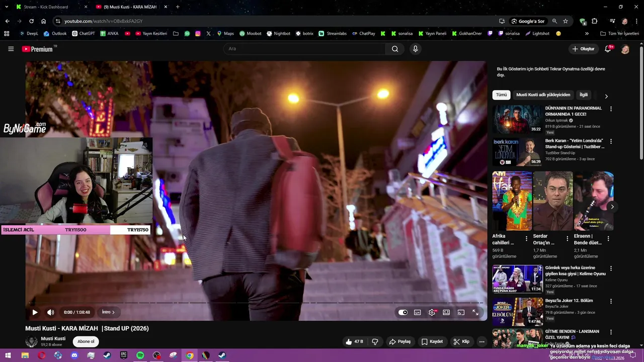Expand the hidden bookmarks chevron

coord(587,34)
